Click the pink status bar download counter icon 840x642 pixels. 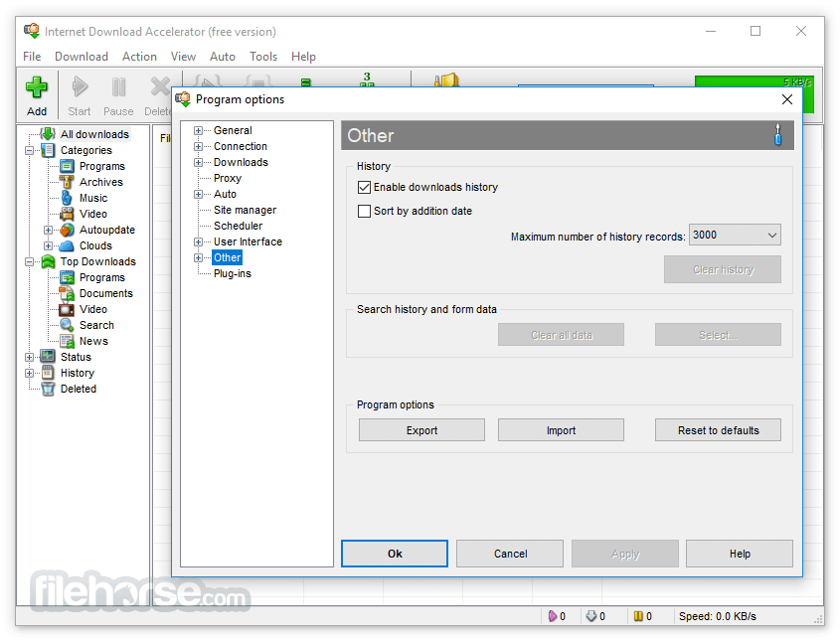pos(553,616)
